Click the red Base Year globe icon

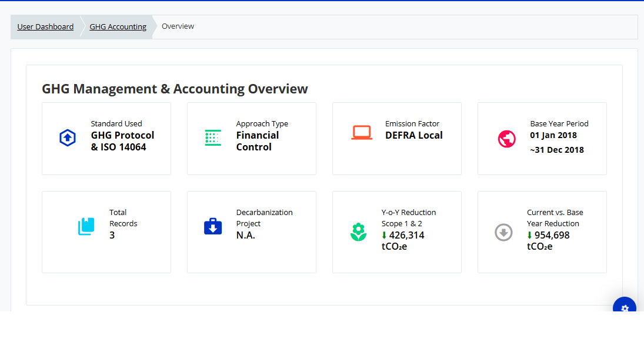coord(506,139)
